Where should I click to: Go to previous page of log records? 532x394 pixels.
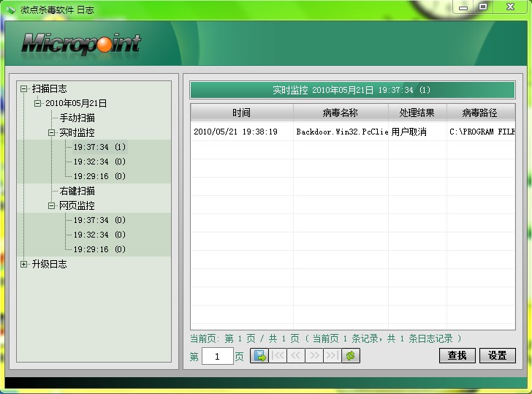(296, 356)
